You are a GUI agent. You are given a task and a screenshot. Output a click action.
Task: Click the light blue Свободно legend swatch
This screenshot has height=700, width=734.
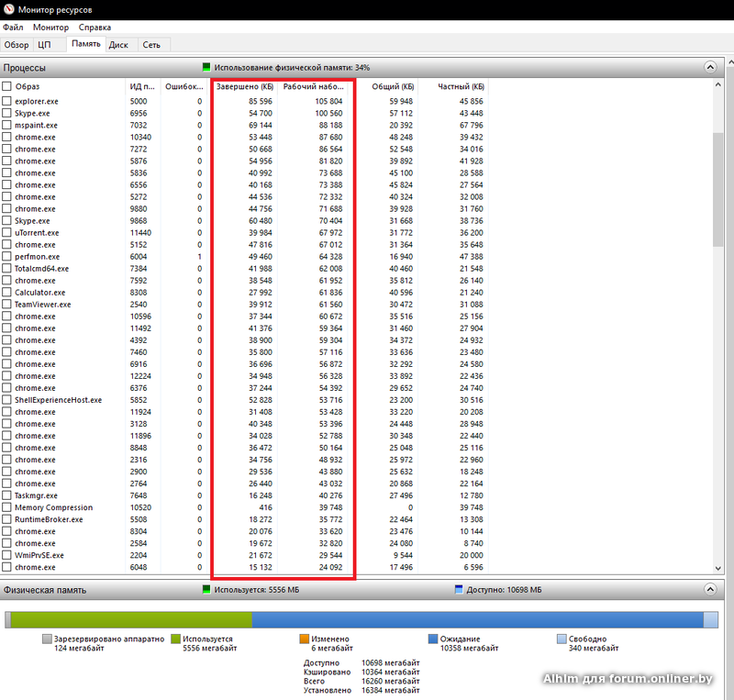pos(562,639)
